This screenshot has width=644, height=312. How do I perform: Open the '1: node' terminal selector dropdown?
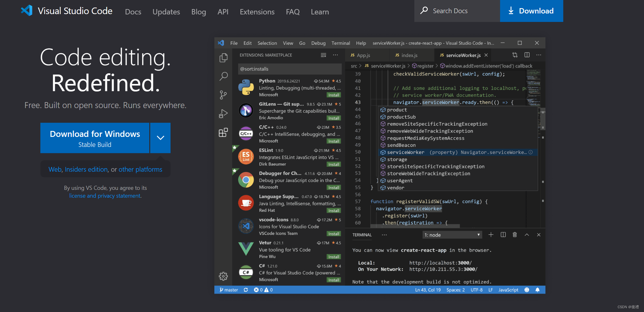coord(452,235)
